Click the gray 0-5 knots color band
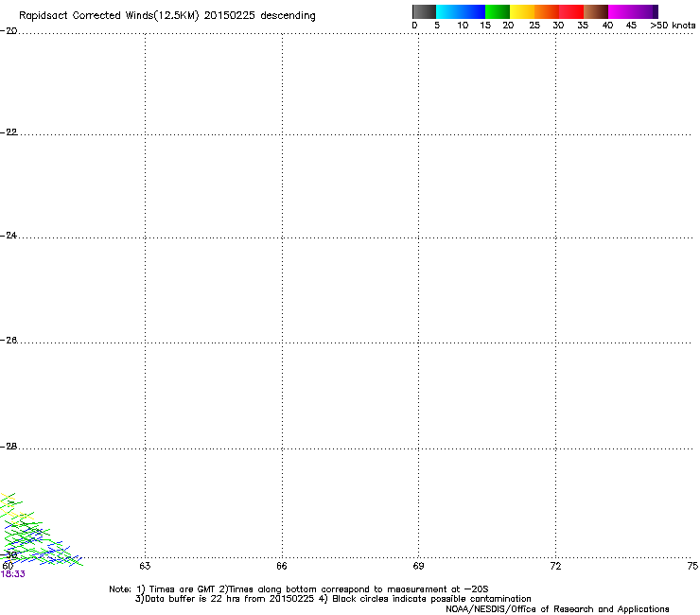 click(424, 11)
